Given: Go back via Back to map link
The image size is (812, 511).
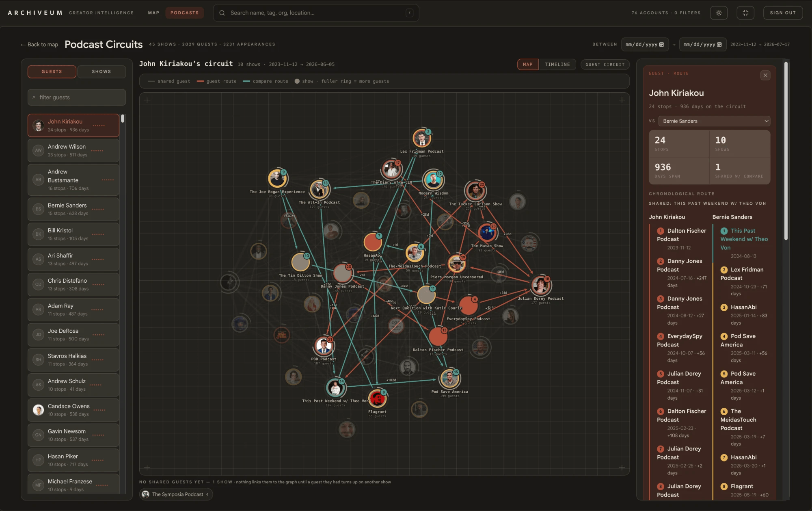Looking at the screenshot, I should (x=39, y=45).
